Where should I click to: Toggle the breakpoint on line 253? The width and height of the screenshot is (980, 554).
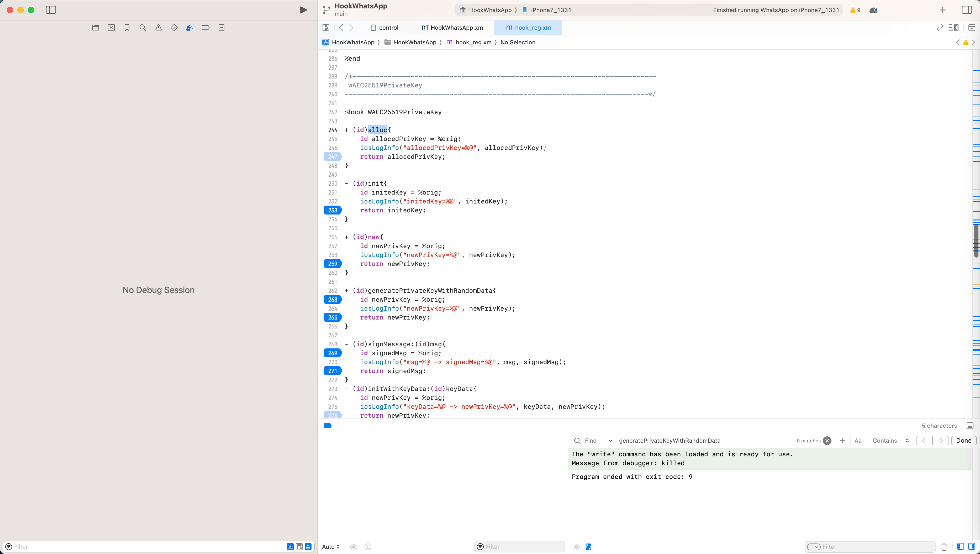[x=333, y=210]
